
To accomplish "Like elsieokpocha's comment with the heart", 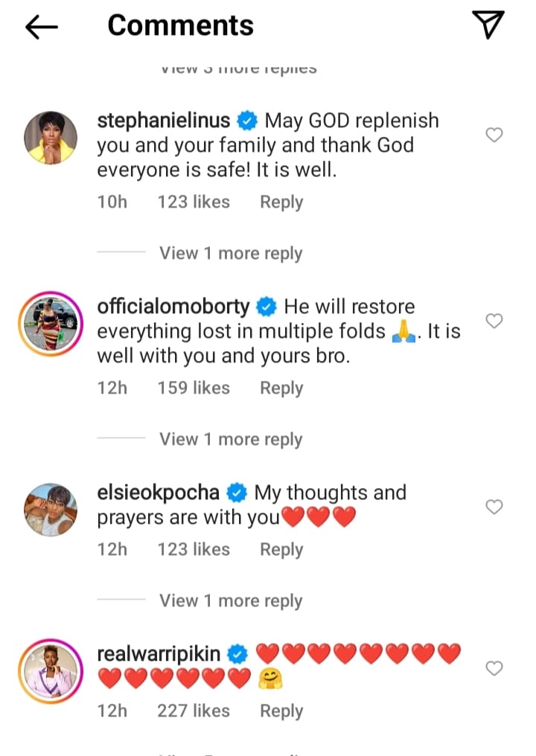I will (494, 507).
